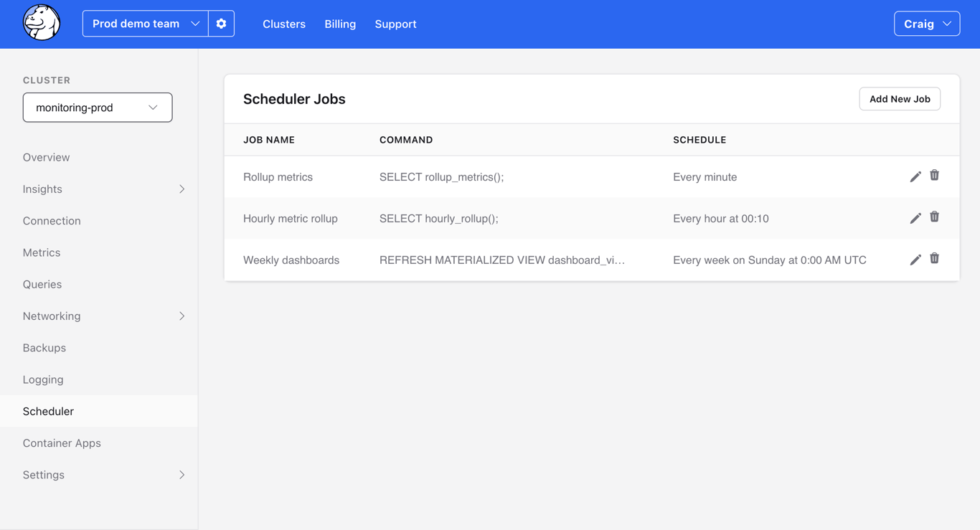Edit the Weekly dashboards job
The image size is (980, 530).
pos(915,259)
